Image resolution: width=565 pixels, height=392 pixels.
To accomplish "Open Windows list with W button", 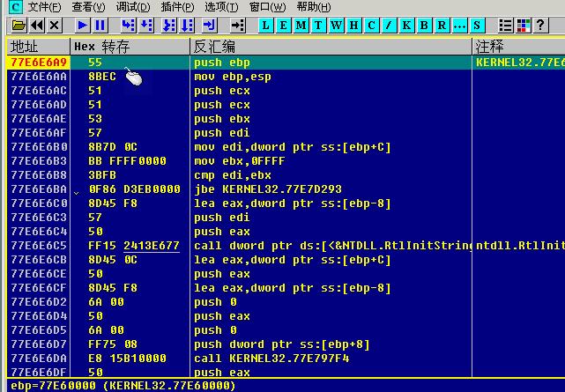I will [x=336, y=26].
